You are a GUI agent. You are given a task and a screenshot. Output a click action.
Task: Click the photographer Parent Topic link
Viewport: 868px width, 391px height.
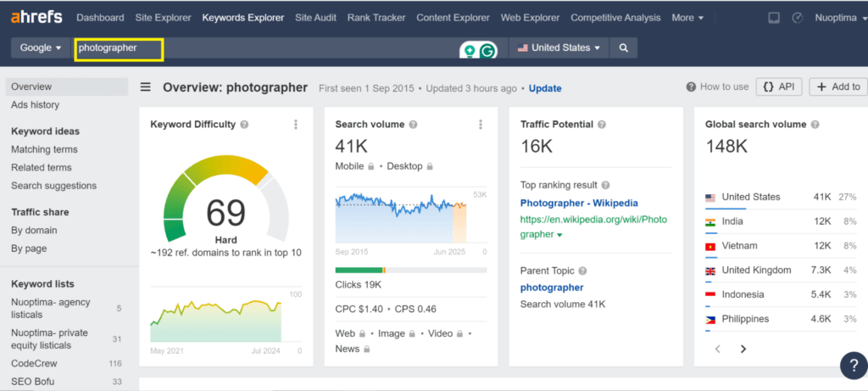[552, 288]
